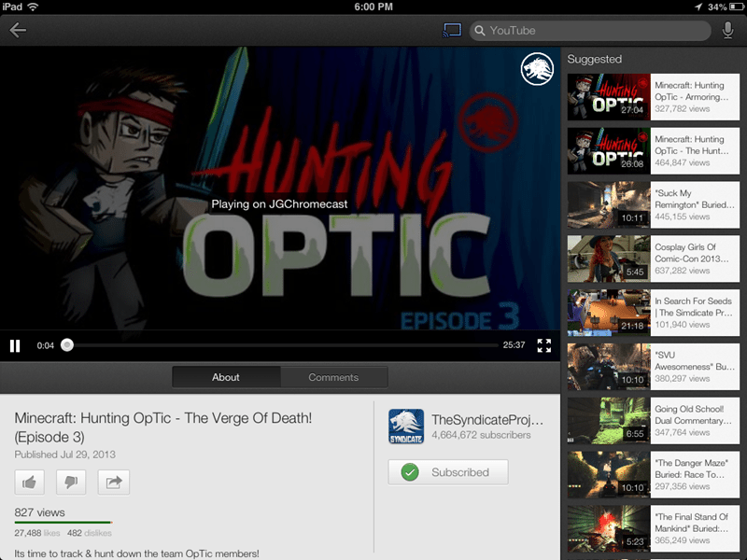Switch to the About tab
Screen dimensions: 747x560
click(226, 377)
